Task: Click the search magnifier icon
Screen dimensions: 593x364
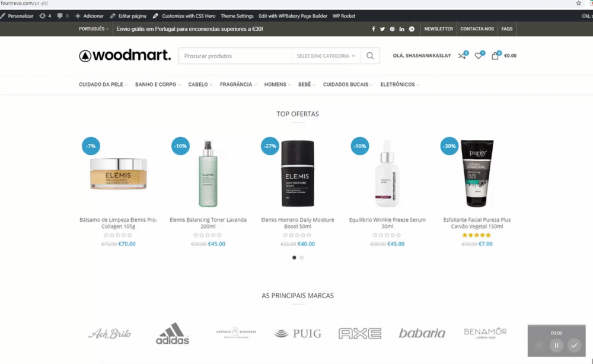Action: 370,56
